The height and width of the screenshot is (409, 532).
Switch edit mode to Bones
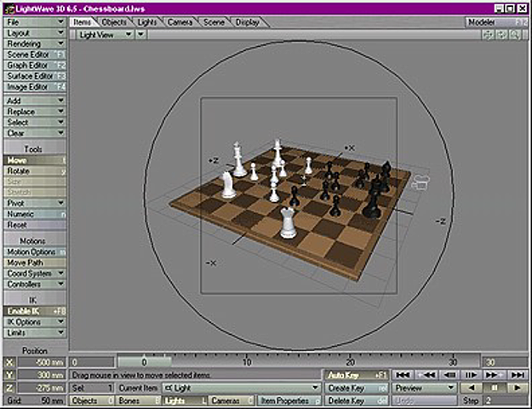click(x=139, y=400)
